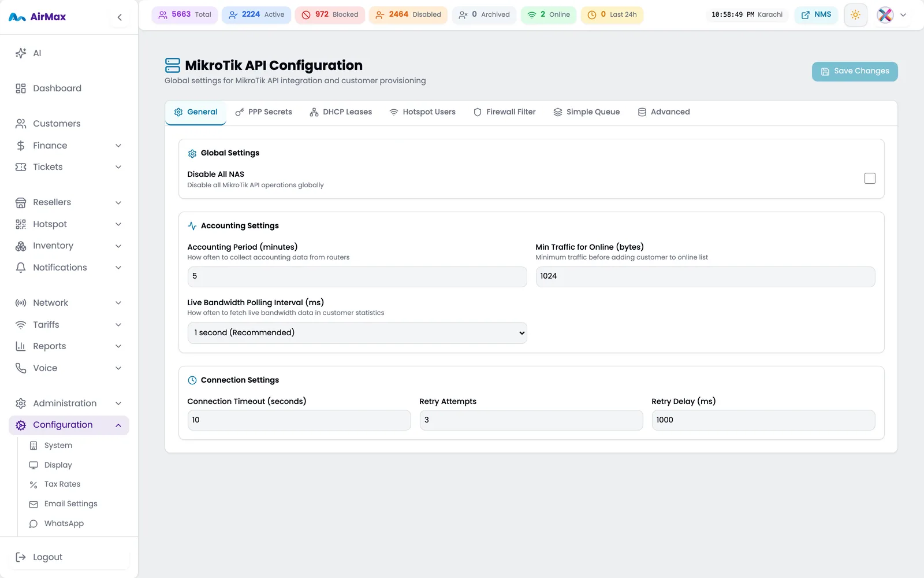Click the 972 Blocked customers badge
Viewport: 924px width, 578px height.
(330, 14)
